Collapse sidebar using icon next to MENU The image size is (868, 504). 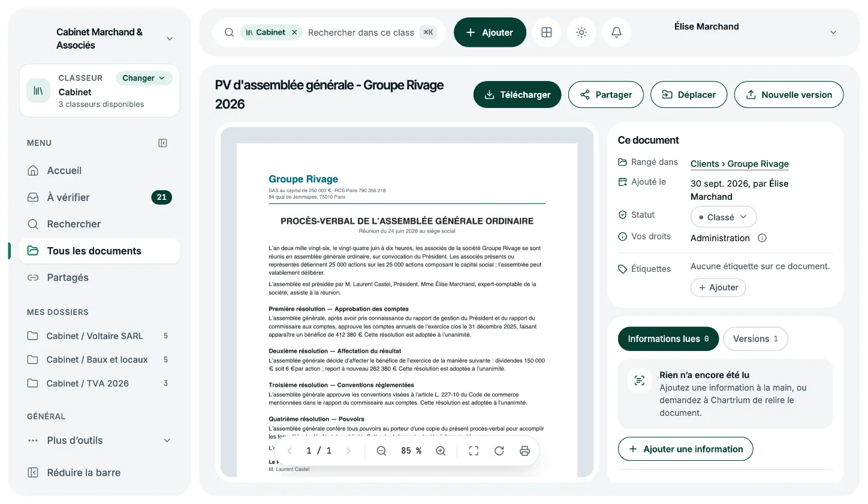coord(162,143)
